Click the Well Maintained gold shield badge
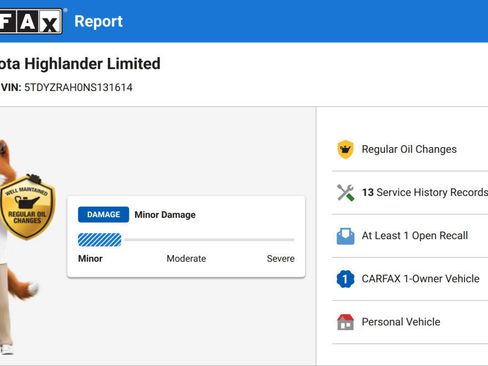The width and height of the screenshot is (488, 366). 27,207
